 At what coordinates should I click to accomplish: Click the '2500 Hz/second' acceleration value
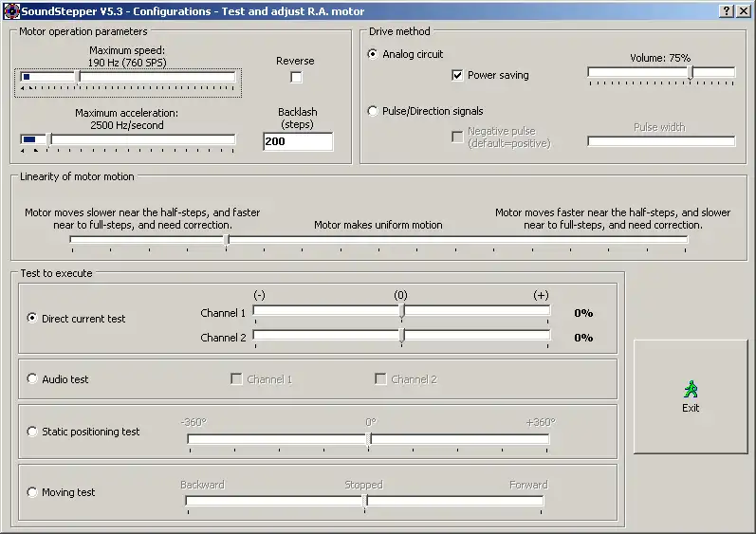(x=127, y=125)
